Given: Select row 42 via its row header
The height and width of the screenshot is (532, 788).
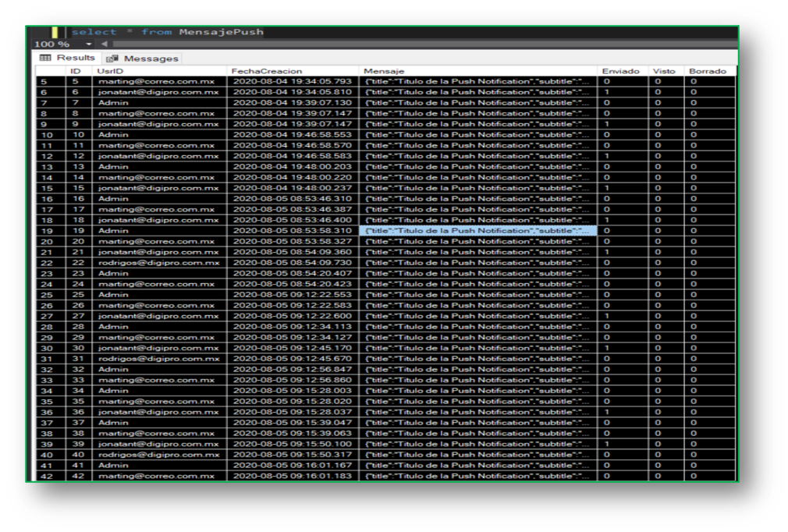Looking at the screenshot, I should point(49,476).
